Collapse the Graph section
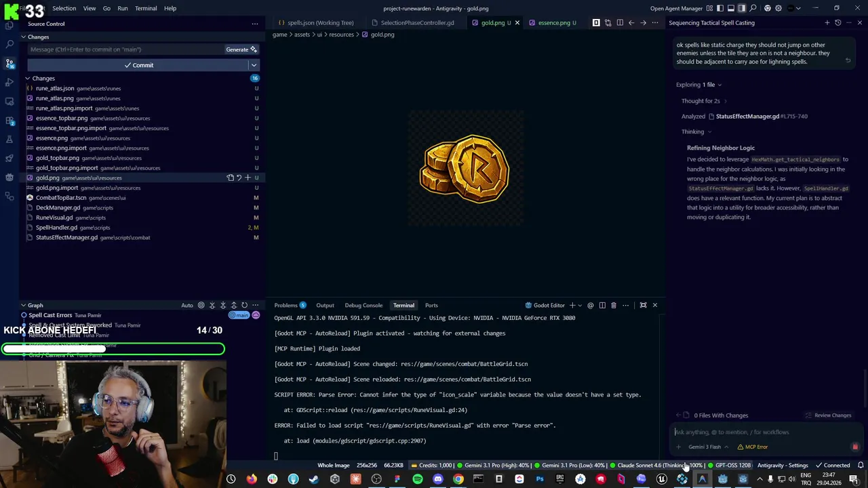The width and height of the screenshot is (868, 488). pos(23,306)
